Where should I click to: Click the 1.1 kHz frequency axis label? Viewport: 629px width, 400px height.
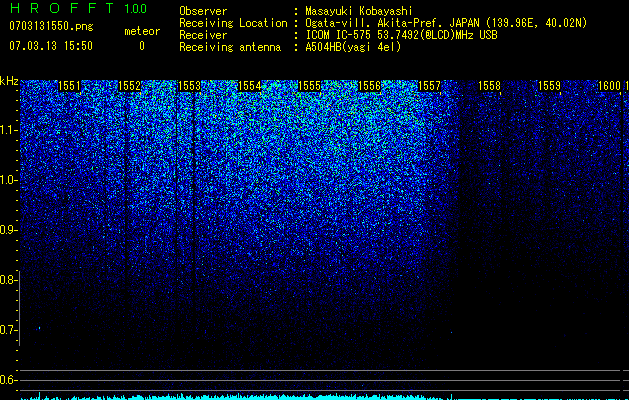point(8,130)
